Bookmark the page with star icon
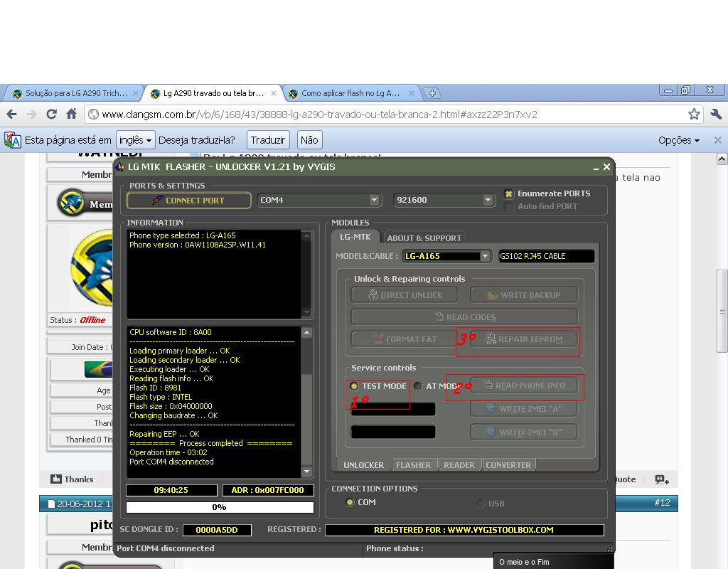This screenshot has width=728, height=569. click(x=694, y=115)
